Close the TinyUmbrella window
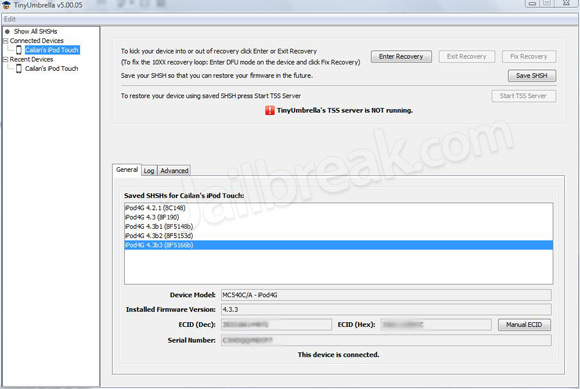This screenshot has height=389, width=580. click(566, 3)
